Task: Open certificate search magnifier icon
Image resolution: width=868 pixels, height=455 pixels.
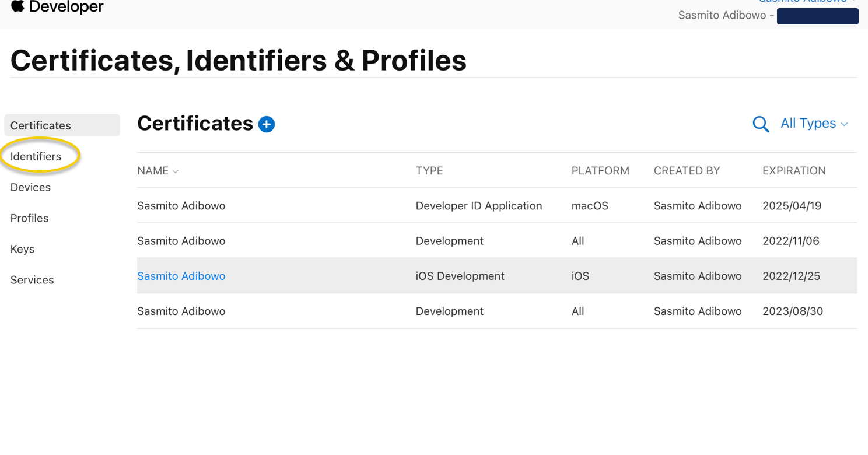Action: pos(761,124)
